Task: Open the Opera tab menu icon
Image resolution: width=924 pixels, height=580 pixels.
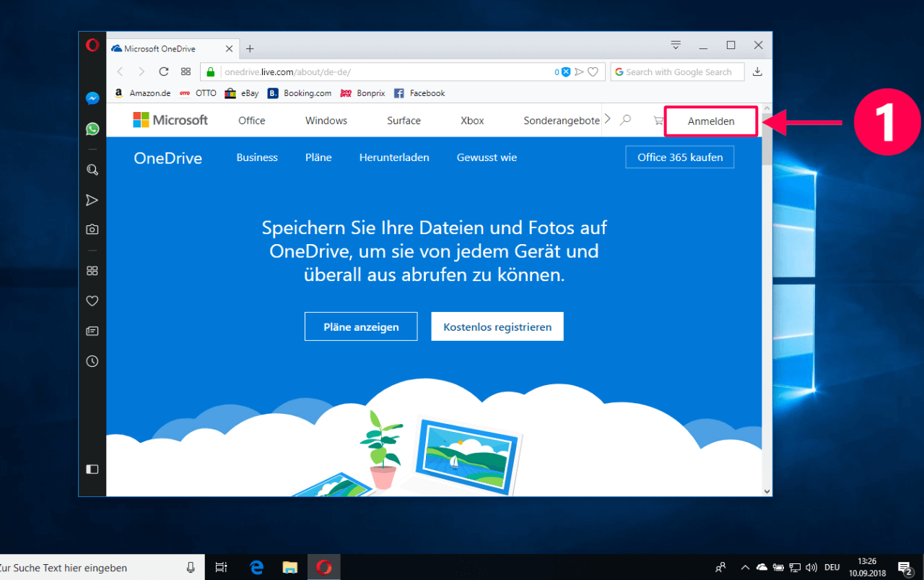Action: tap(676, 45)
